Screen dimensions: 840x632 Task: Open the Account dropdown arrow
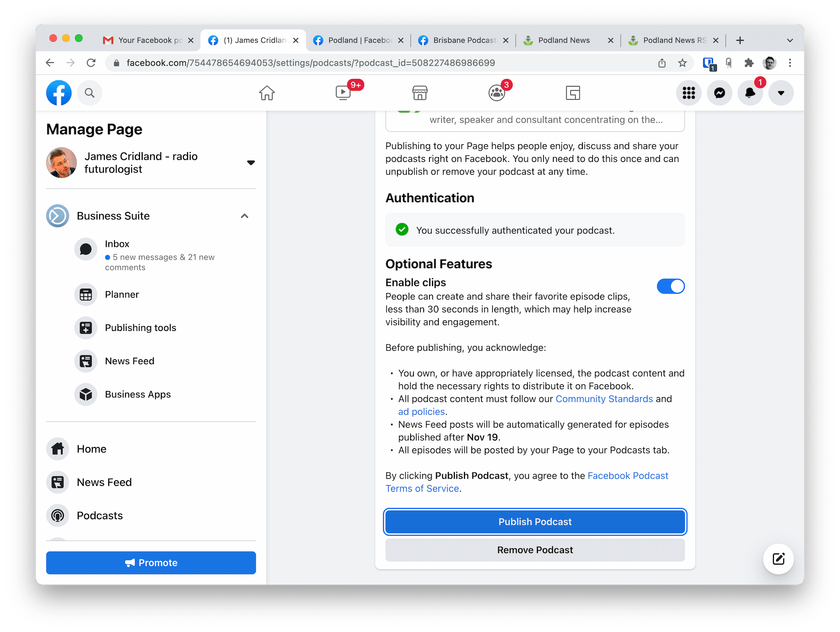coord(781,93)
